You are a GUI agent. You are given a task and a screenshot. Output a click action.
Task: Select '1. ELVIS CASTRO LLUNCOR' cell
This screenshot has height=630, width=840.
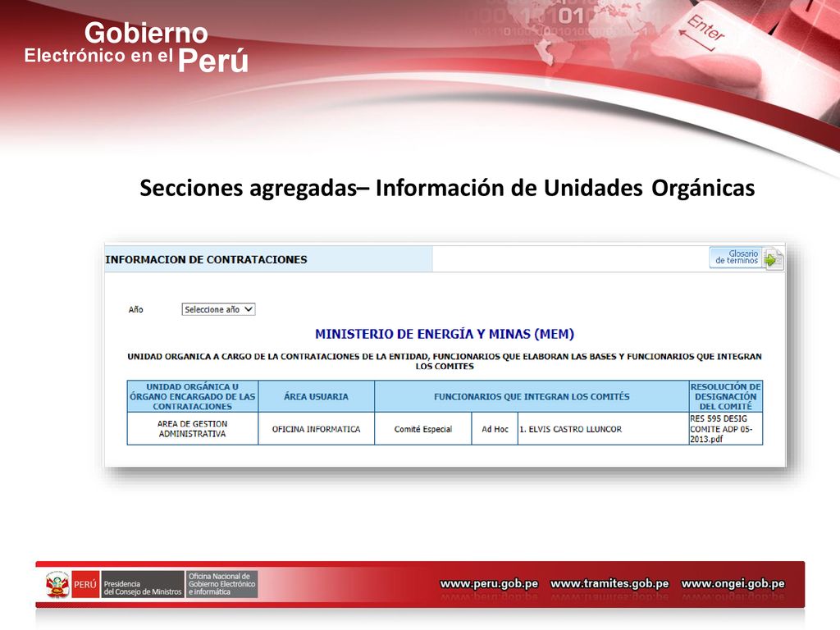pyautogui.click(x=603, y=429)
